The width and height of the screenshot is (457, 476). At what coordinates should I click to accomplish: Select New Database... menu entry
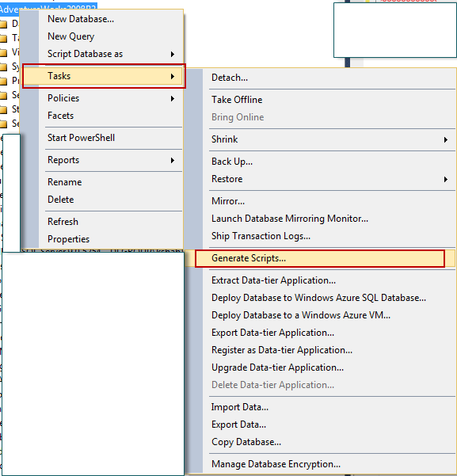pos(81,19)
